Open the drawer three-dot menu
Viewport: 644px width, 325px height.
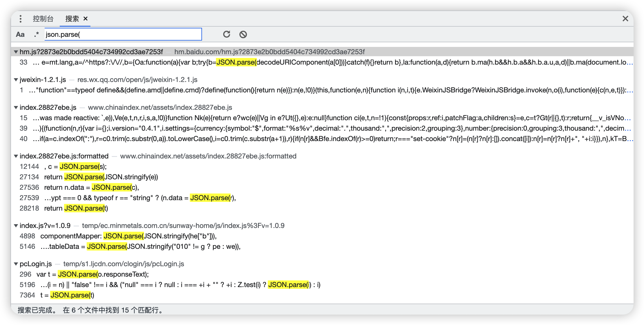[x=20, y=19]
